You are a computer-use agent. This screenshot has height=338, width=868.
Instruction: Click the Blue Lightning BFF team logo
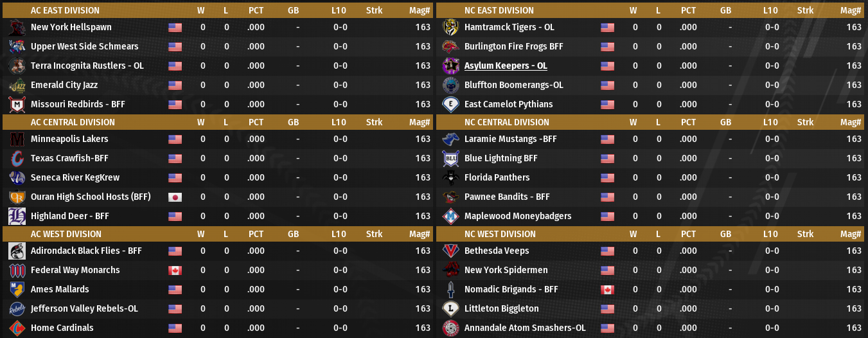point(450,159)
